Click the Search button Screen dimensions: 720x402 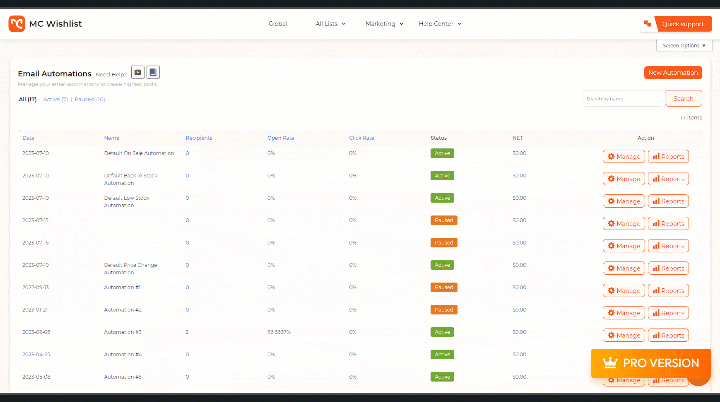tap(683, 99)
